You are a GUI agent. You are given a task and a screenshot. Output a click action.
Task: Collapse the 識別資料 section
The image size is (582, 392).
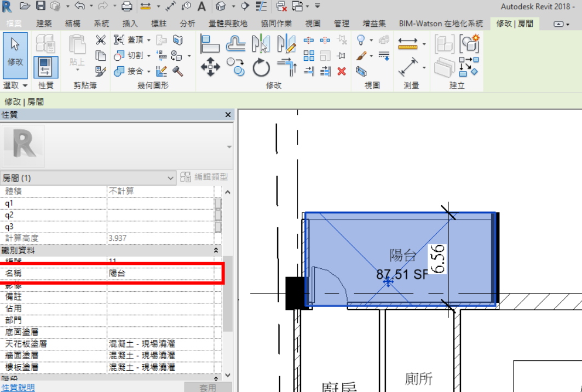click(x=216, y=250)
